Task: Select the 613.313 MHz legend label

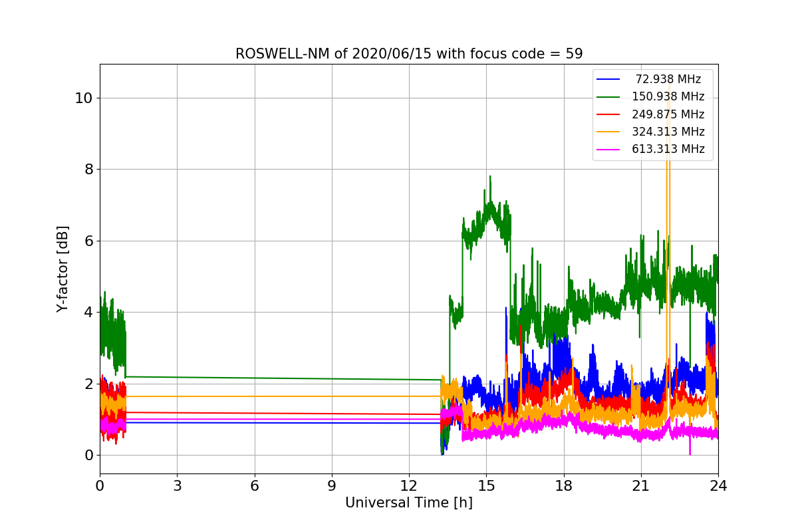Action: (x=668, y=149)
